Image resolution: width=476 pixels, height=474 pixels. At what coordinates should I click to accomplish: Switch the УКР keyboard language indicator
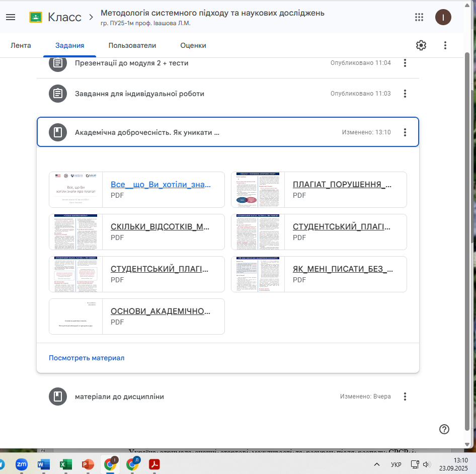[396, 464]
